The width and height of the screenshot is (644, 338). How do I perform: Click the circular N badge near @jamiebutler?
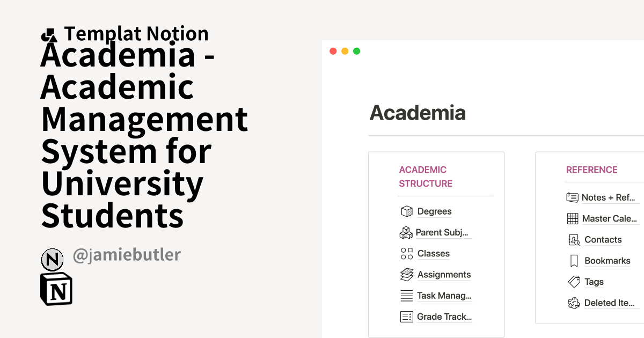[x=52, y=259]
